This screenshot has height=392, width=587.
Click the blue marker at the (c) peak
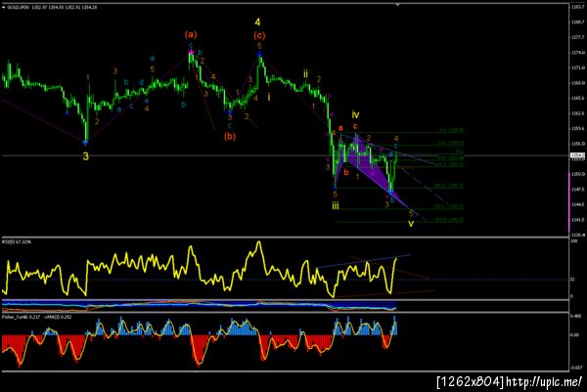(259, 54)
